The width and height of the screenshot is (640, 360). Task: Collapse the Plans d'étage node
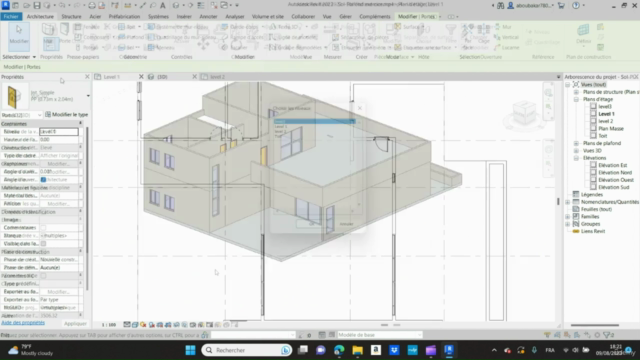click(576, 99)
